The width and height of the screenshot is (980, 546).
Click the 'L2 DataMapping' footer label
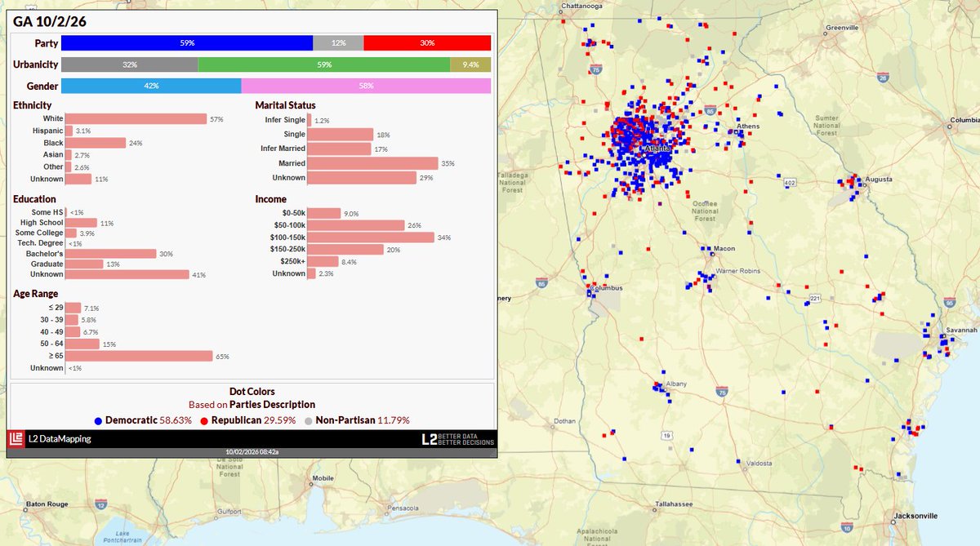click(x=60, y=439)
